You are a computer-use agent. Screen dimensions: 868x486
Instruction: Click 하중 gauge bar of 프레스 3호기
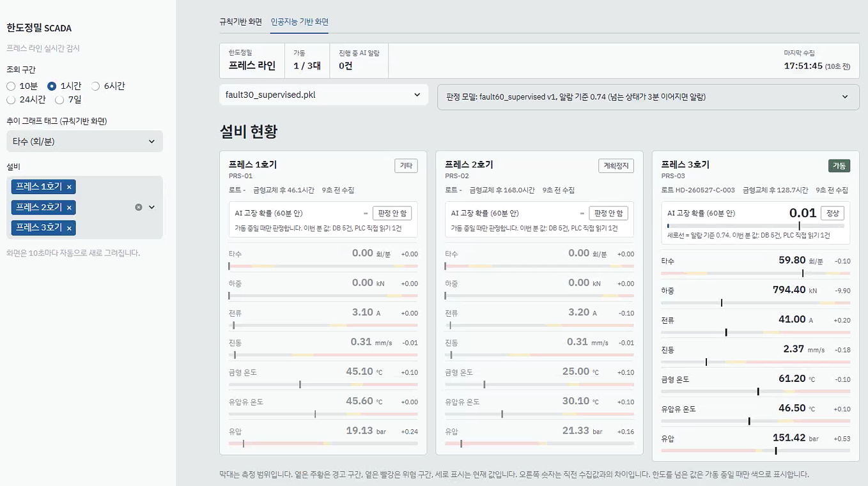pos(756,303)
